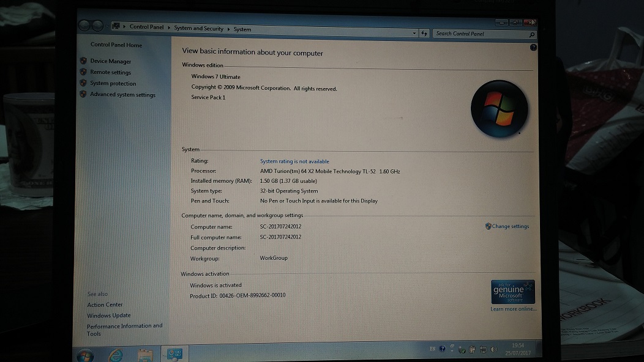
Task: Click the shield icon beside Remote settings
Action: click(83, 72)
